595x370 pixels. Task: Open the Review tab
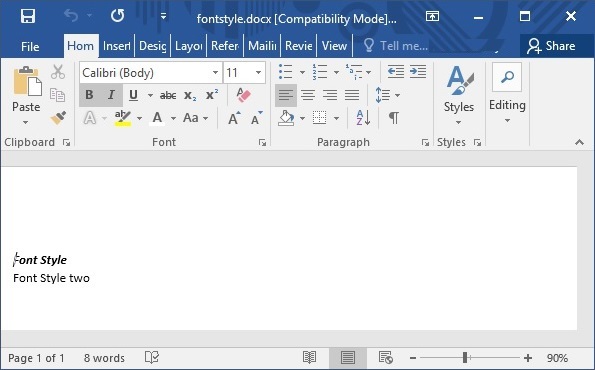pos(299,46)
